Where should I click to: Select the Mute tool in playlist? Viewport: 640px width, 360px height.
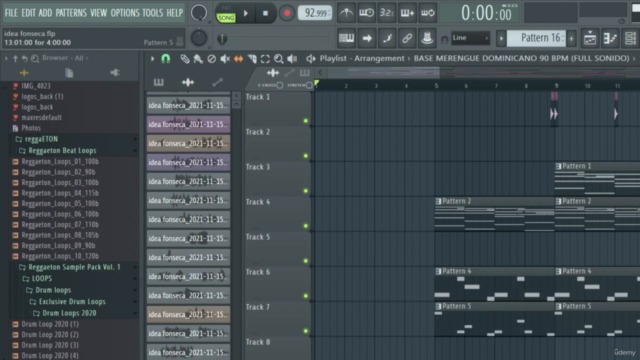coord(225,59)
